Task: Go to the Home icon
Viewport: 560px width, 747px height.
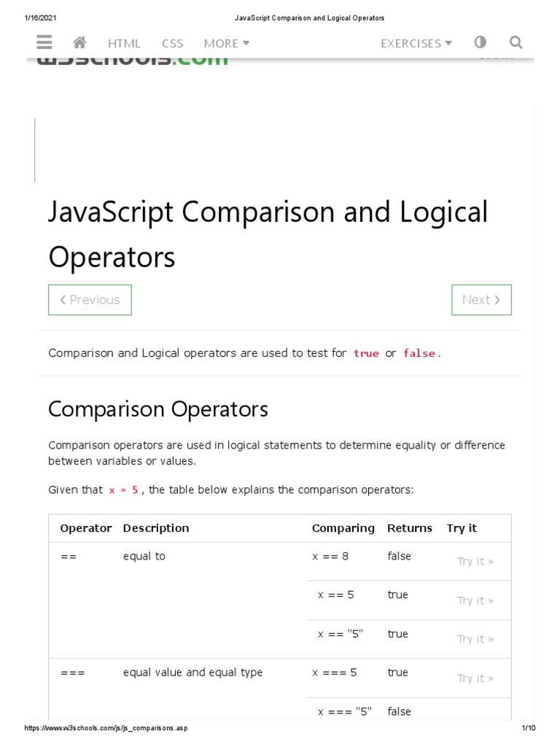Action: click(80, 43)
